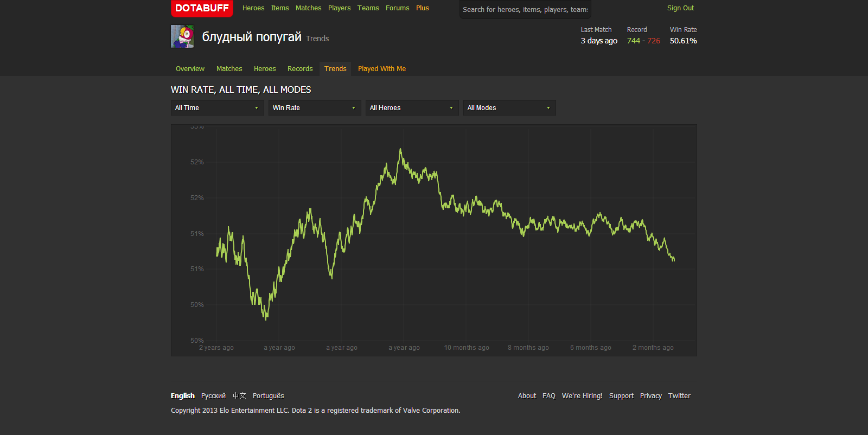Switch to the Overview profile tab
The height and width of the screenshot is (435, 868).
pyautogui.click(x=190, y=69)
